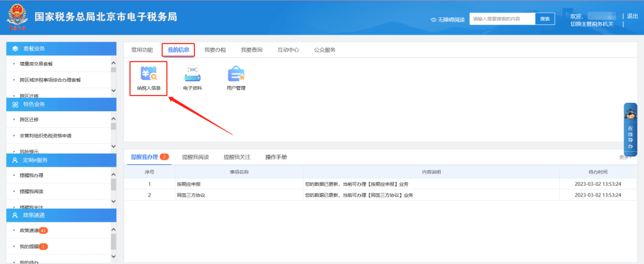This screenshot has width=644, height=264.
Task: Click the 41 badge beside 政策速递
Action: click(43, 231)
